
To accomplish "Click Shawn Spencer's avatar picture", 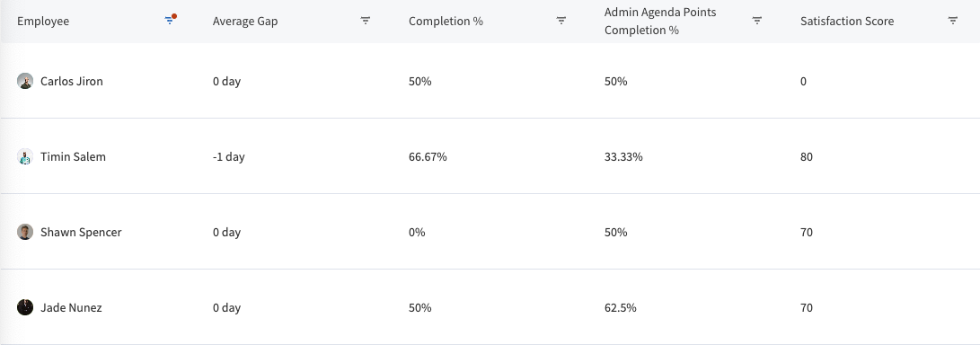I will pyautogui.click(x=25, y=232).
